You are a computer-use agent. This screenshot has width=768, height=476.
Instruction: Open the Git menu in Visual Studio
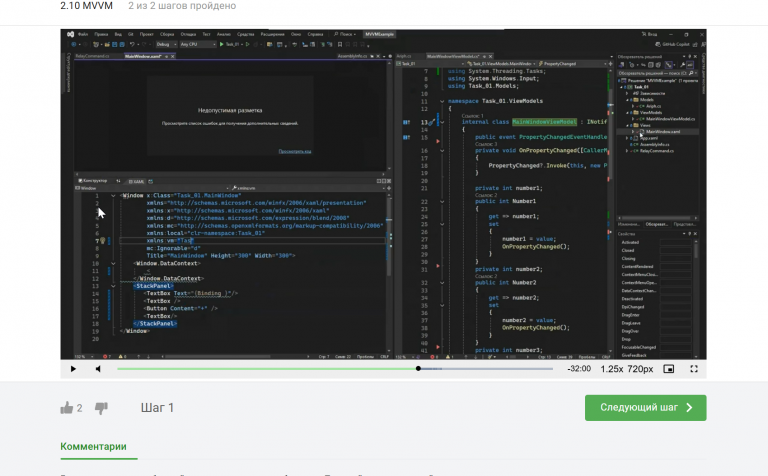pos(131,34)
